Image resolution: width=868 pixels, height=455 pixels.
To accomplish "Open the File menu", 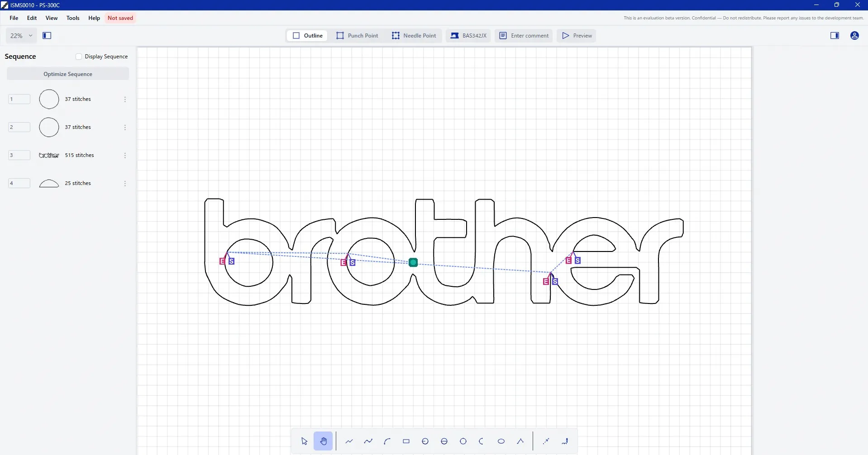I will [14, 18].
